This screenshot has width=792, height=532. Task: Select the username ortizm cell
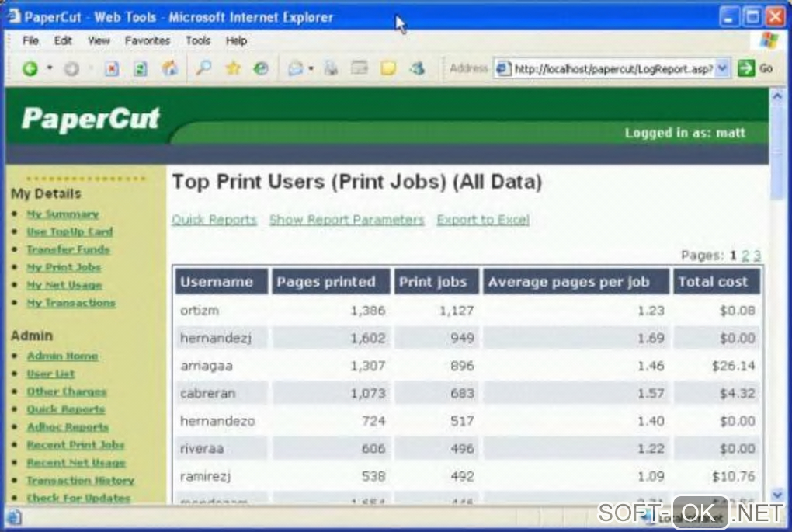(x=221, y=310)
